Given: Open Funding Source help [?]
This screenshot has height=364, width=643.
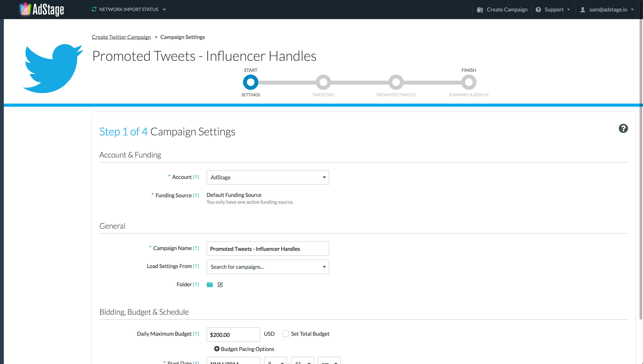Looking at the screenshot, I should [x=196, y=195].
